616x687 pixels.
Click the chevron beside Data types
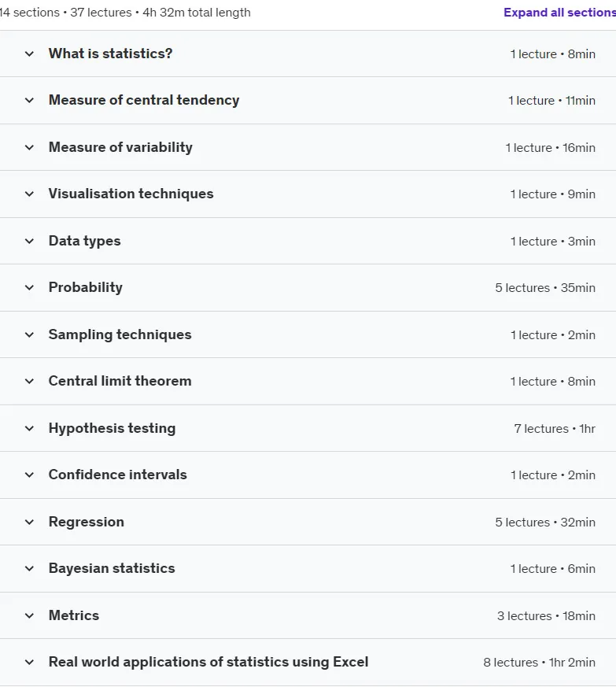coord(29,242)
